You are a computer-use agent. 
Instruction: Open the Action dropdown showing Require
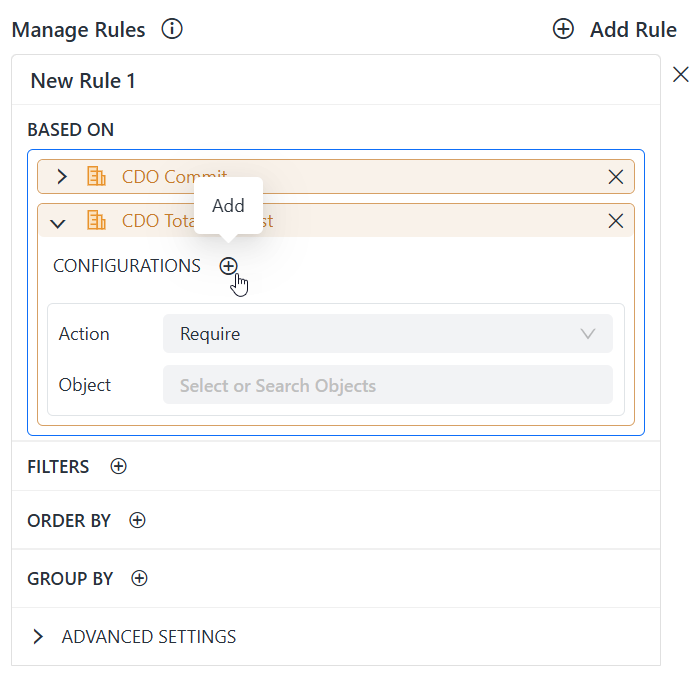click(387, 334)
